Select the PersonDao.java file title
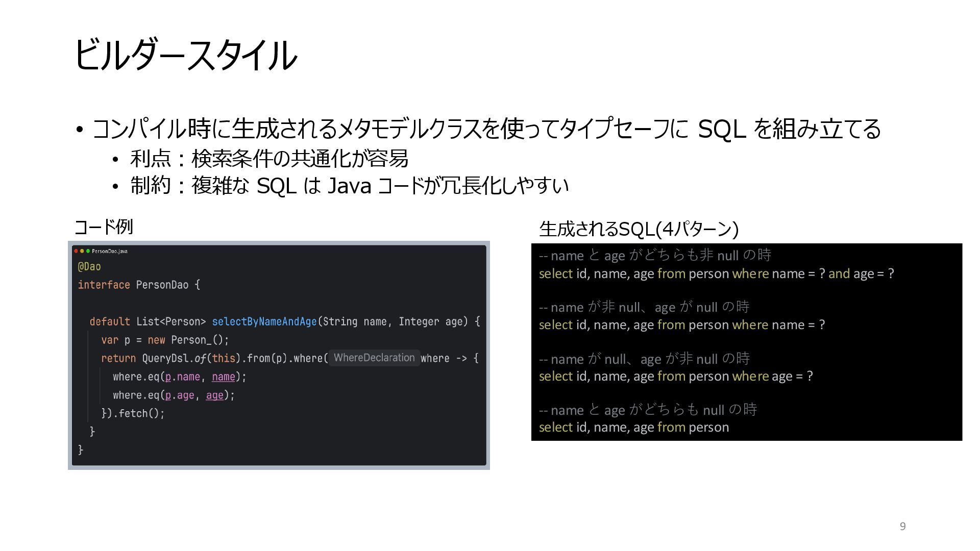980x551 pixels. pos(109,251)
